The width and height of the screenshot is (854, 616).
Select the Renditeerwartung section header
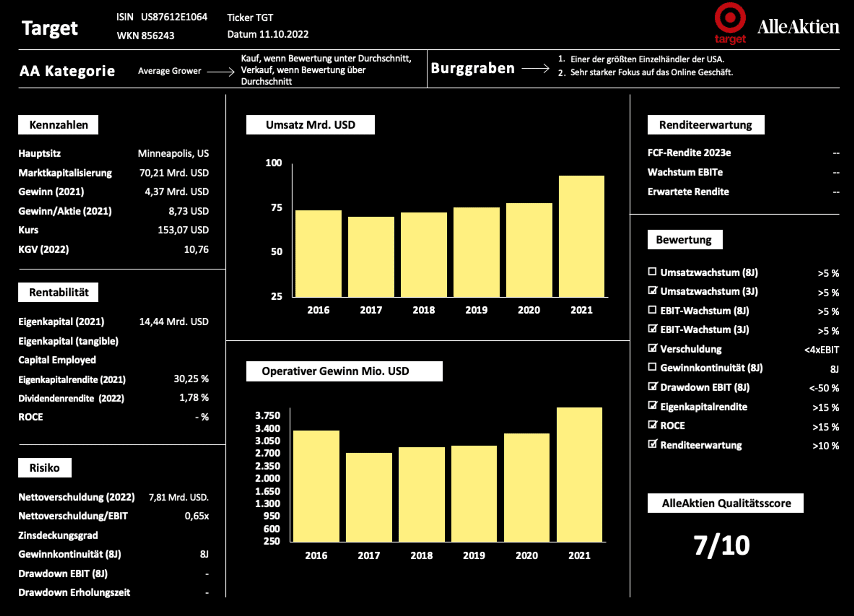pyautogui.click(x=706, y=125)
